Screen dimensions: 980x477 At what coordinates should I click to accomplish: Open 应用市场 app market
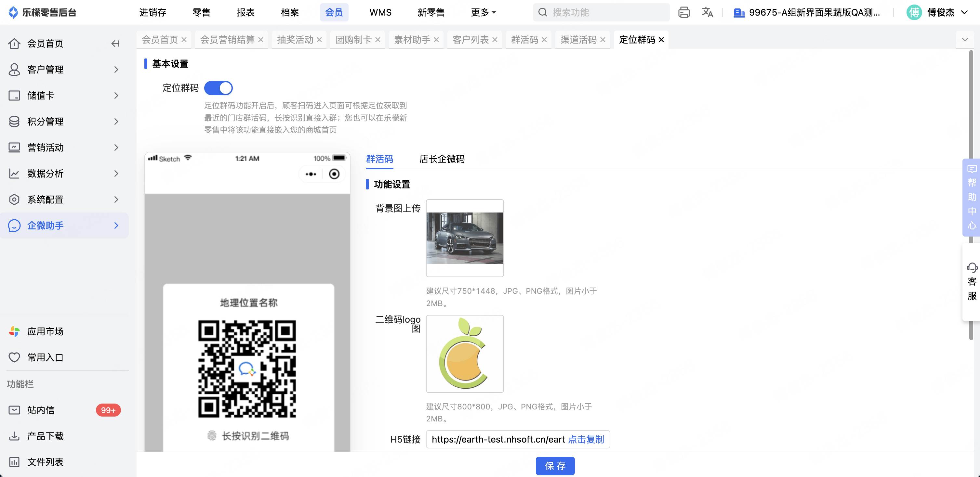tap(45, 331)
